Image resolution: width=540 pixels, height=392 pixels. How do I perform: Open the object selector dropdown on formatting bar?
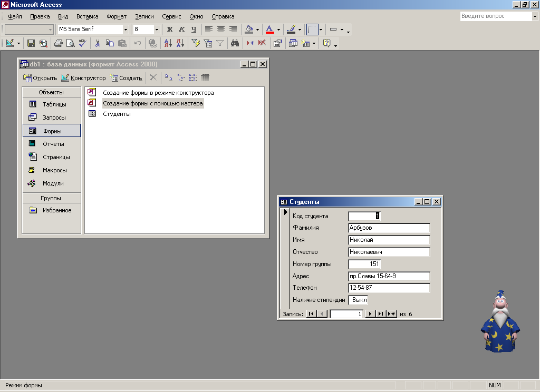50,30
